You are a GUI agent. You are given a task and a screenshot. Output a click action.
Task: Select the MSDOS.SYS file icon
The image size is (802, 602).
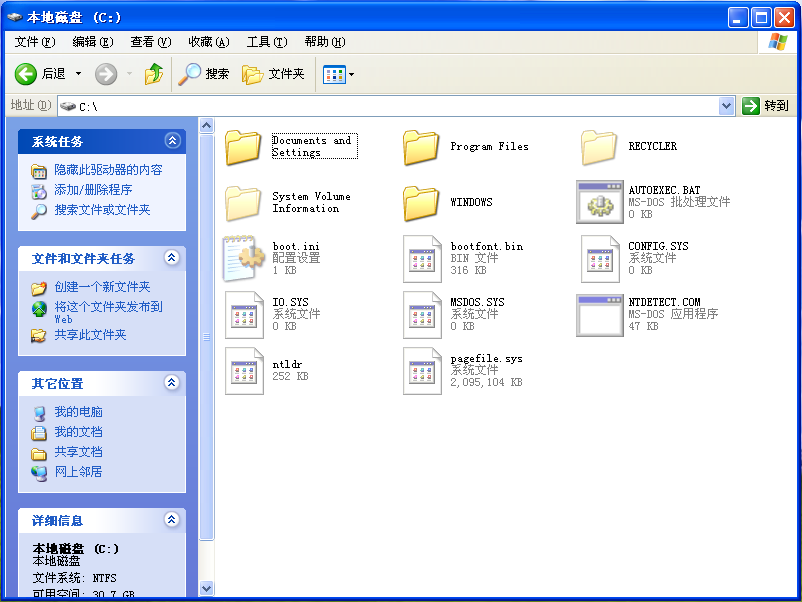click(x=422, y=315)
